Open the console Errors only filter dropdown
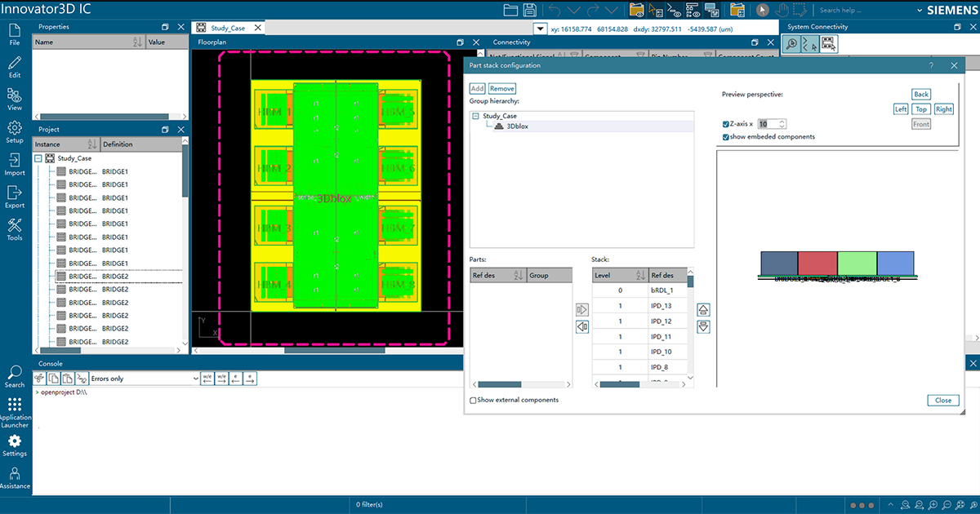Image resolution: width=980 pixels, height=514 pixels. pos(145,379)
